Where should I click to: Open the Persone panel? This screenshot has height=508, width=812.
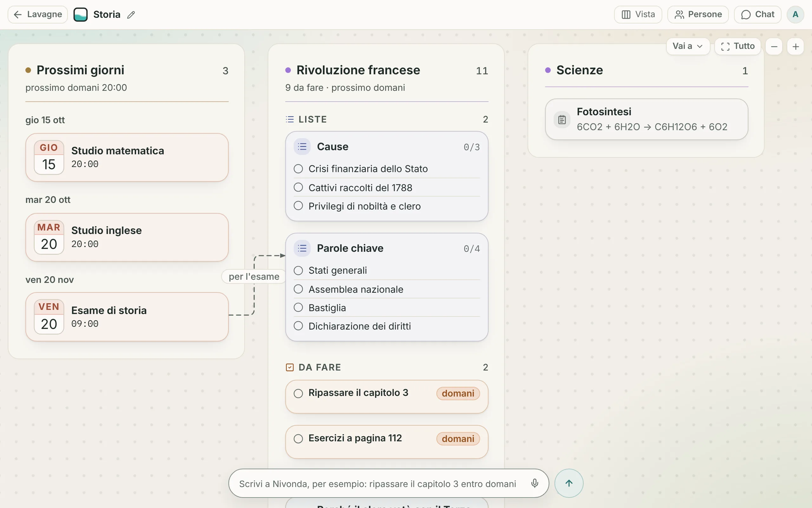point(698,15)
